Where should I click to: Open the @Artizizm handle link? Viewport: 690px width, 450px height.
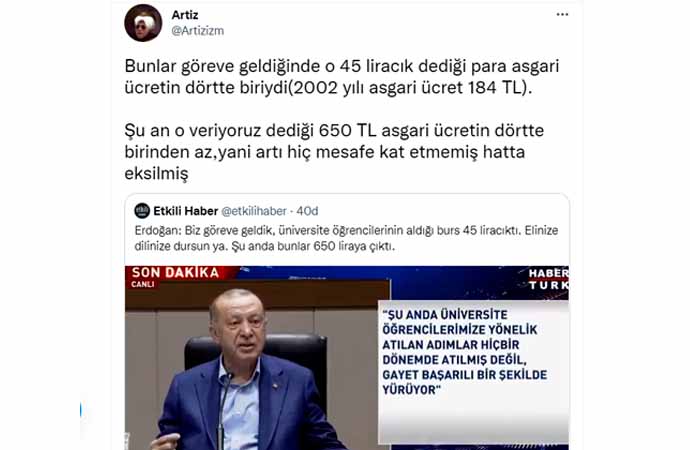click(198, 31)
